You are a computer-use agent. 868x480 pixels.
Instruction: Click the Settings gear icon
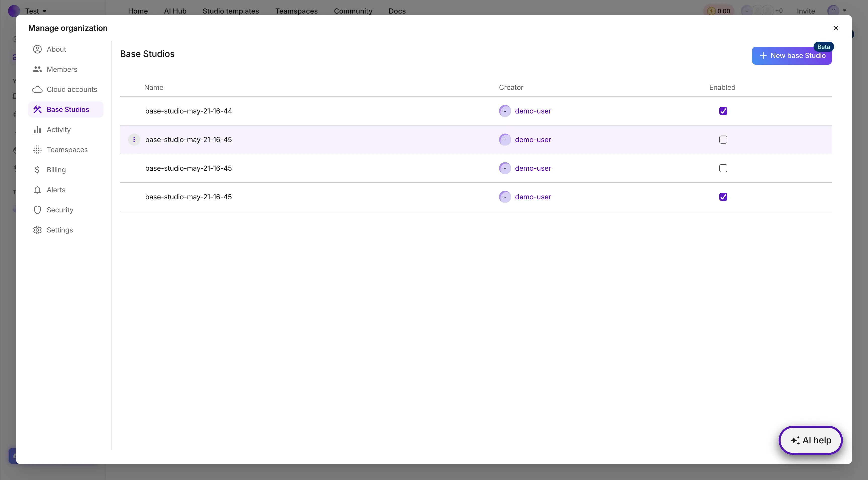(x=37, y=230)
